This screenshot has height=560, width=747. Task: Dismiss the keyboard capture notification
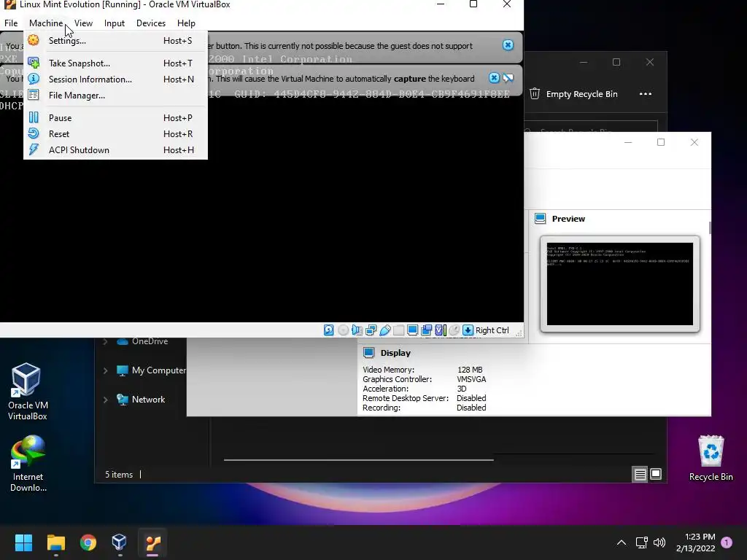[x=494, y=77]
